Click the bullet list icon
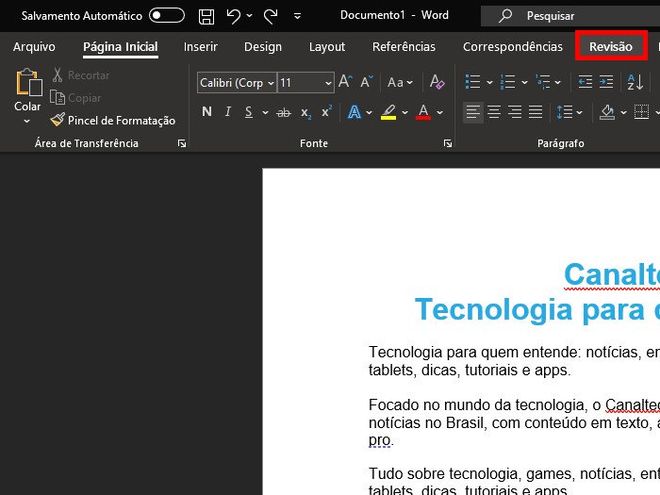660x495 pixels. tap(473, 82)
